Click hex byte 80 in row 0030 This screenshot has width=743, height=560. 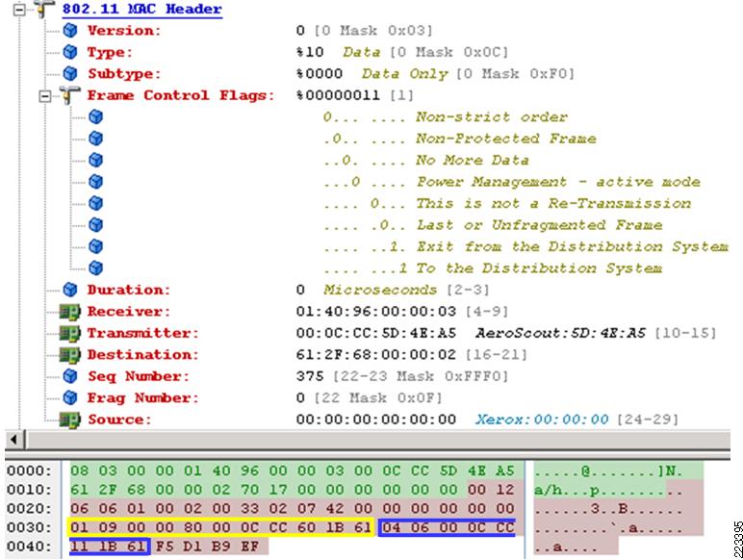tap(192, 528)
